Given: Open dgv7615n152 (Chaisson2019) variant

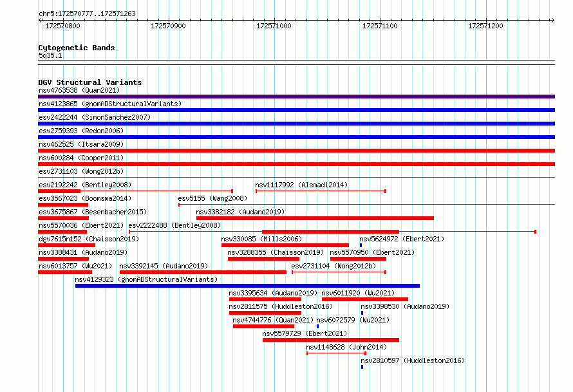Looking at the screenshot, I should (x=89, y=239).
